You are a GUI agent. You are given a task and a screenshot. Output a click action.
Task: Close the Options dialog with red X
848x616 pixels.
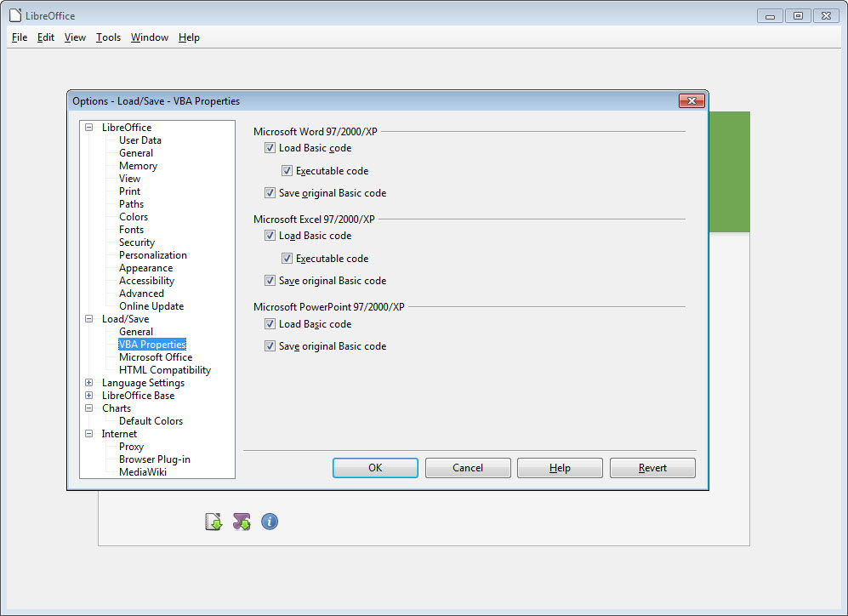tap(691, 100)
